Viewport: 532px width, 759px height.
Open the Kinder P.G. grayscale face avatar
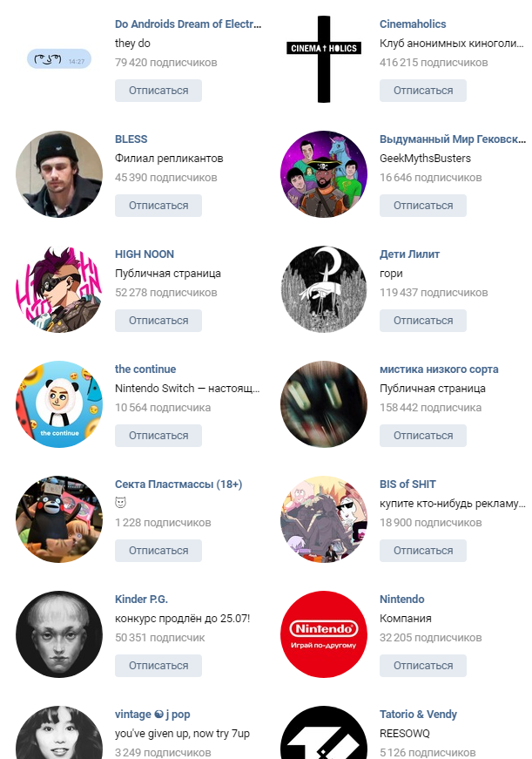pos(59,634)
